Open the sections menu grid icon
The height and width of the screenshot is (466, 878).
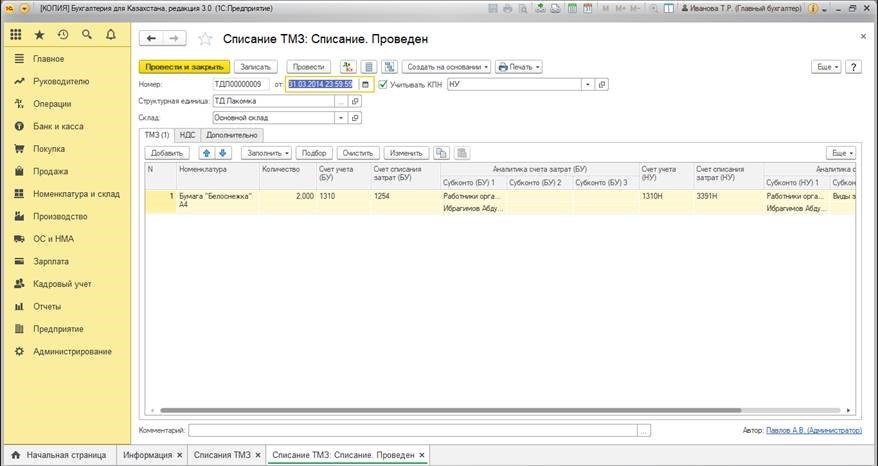pyautogui.click(x=16, y=35)
